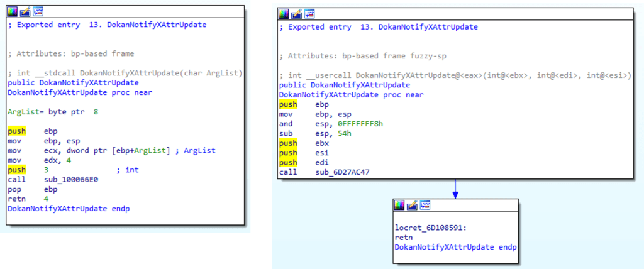This screenshot has height=269, width=644.
Task: Click edit name pencil icon in left block
Action: 25,11
